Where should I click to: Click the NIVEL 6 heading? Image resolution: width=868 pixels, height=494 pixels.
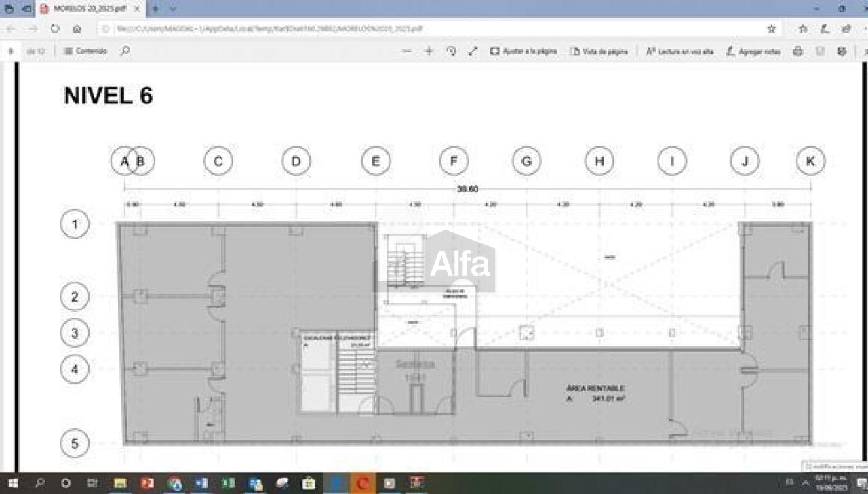coord(108,96)
